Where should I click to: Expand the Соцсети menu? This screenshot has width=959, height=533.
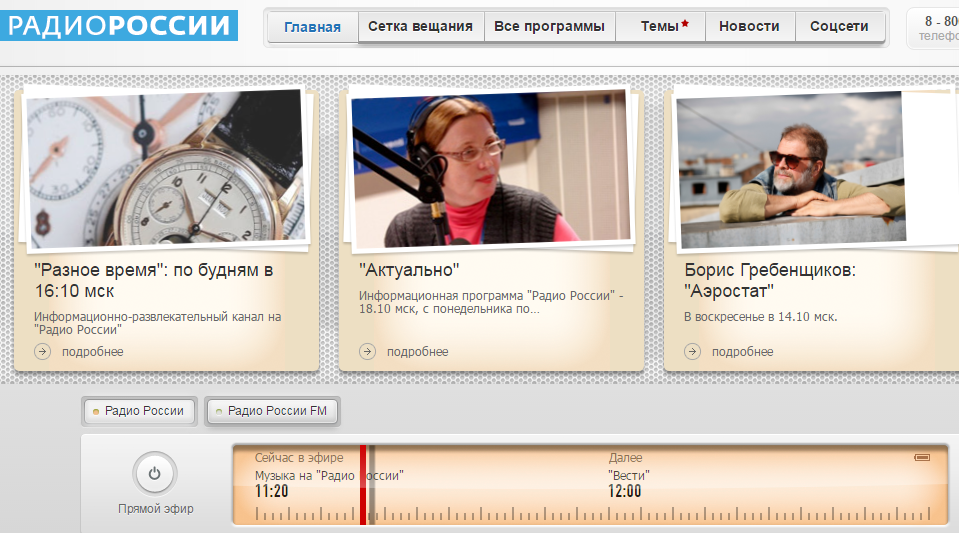(x=840, y=27)
